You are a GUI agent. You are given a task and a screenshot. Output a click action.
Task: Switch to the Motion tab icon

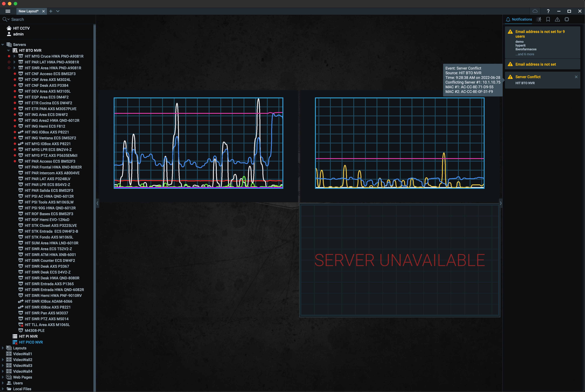tap(539, 20)
